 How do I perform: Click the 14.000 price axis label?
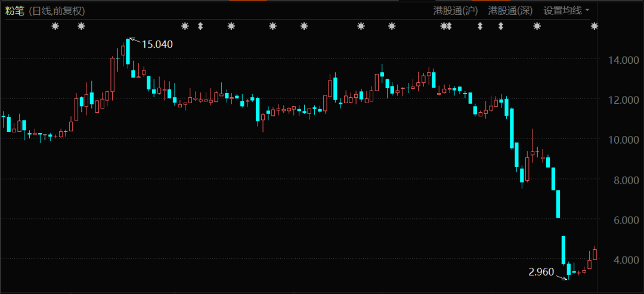point(620,60)
